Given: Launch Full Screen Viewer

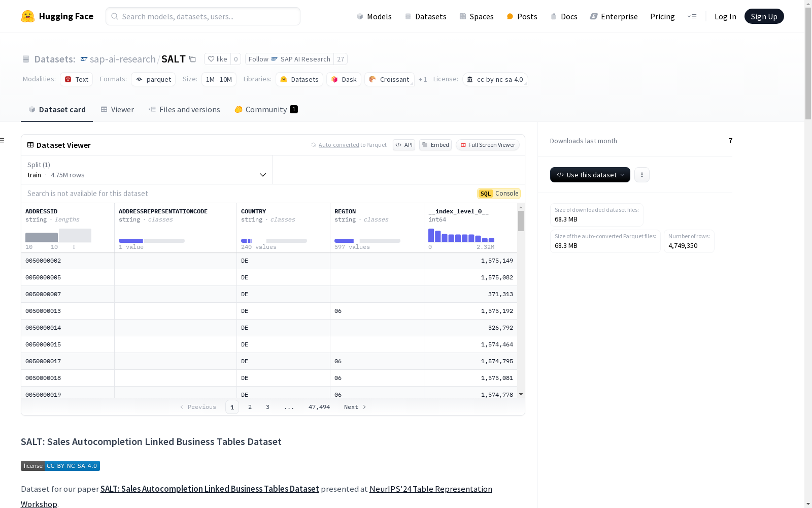Looking at the screenshot, I should [x=488, y=145].
